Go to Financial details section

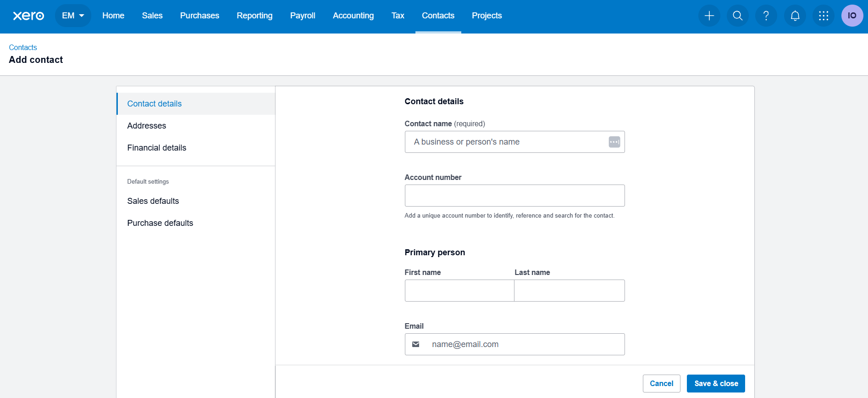pos(196,148)
